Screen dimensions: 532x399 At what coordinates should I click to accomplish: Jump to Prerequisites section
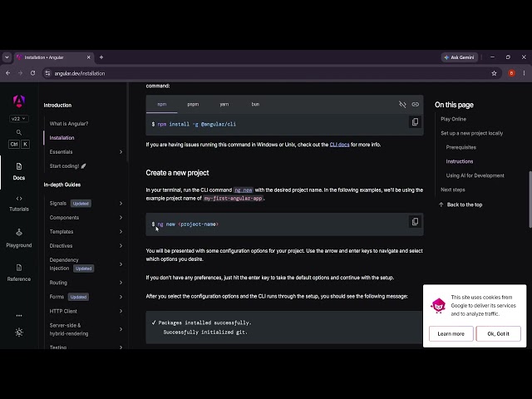[x=461, y=147]
